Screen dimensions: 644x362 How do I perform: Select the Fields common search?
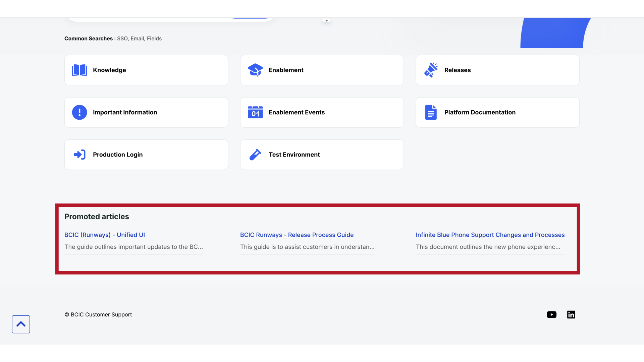click(154, 39)
